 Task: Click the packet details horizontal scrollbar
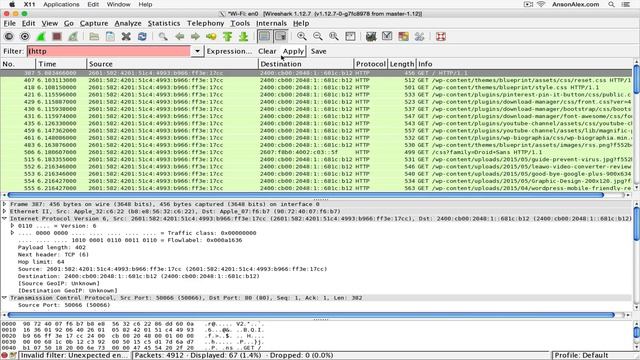311,315
